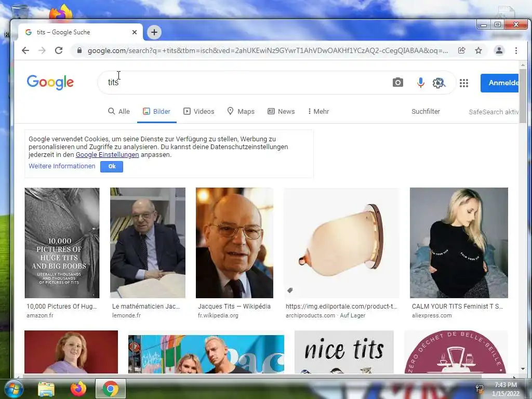Click the vertical scrollbar up arrow
532x399 pixels.
[x=523, y=65]
